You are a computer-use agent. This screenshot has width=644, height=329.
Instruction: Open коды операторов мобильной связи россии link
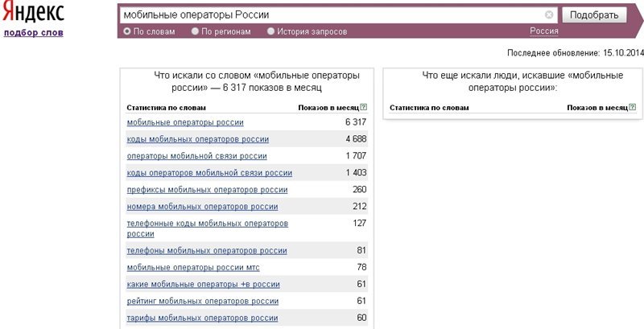point(209,173)
